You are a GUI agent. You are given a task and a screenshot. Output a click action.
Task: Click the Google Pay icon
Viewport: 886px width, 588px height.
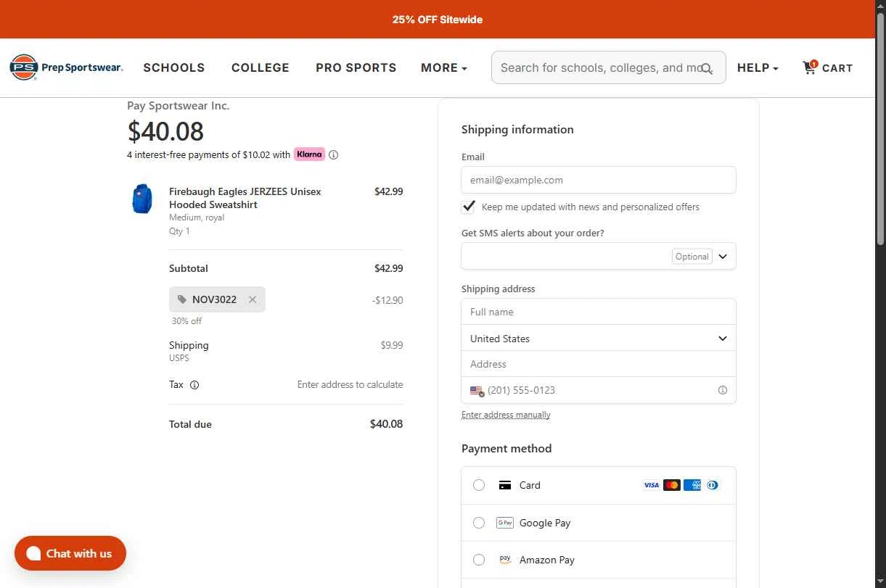(504, 523)
